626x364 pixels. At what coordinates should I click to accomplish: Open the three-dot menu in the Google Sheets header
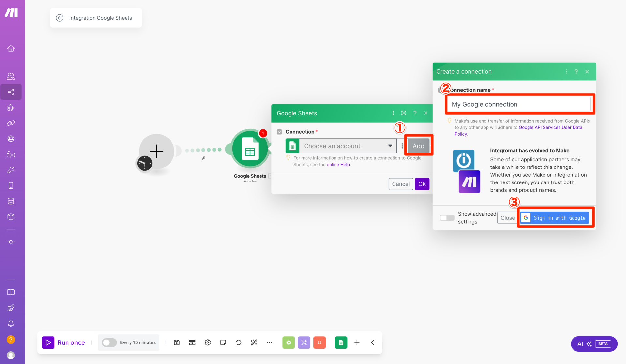coord(393,113)
